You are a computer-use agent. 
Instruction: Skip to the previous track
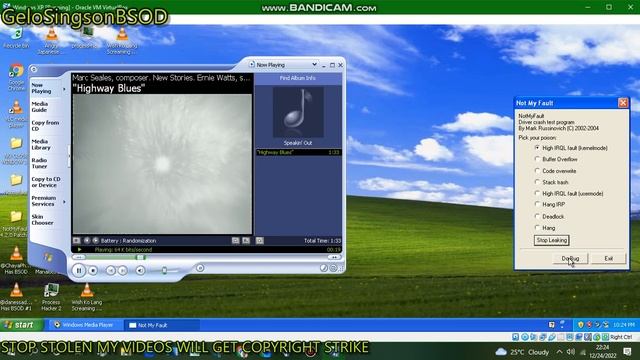tap(110, 270)
